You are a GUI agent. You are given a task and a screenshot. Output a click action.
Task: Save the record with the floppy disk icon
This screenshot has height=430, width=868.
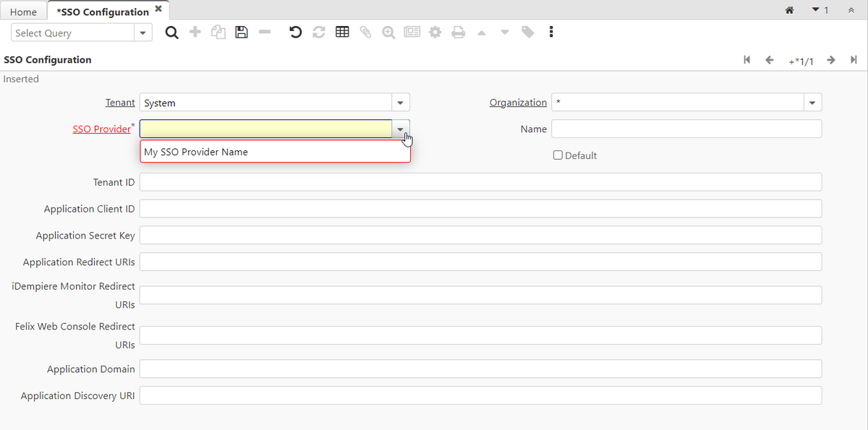[242, 33]
